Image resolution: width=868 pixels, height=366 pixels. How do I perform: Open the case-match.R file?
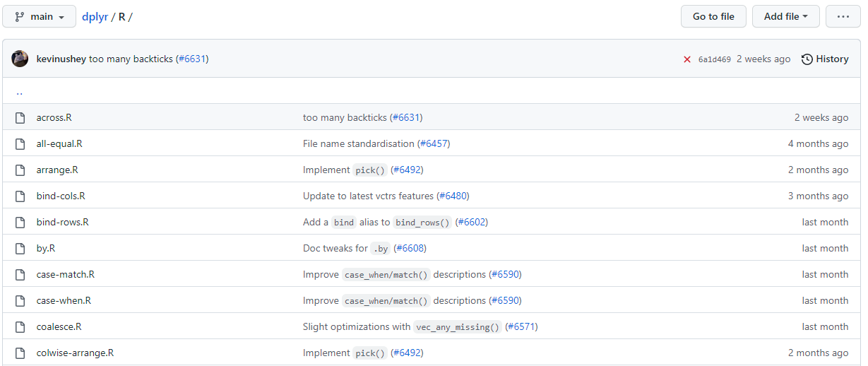(65, 275)
